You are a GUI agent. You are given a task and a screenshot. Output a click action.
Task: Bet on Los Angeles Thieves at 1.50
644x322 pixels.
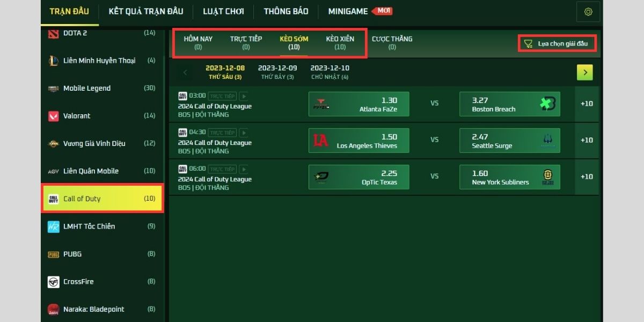359,141
